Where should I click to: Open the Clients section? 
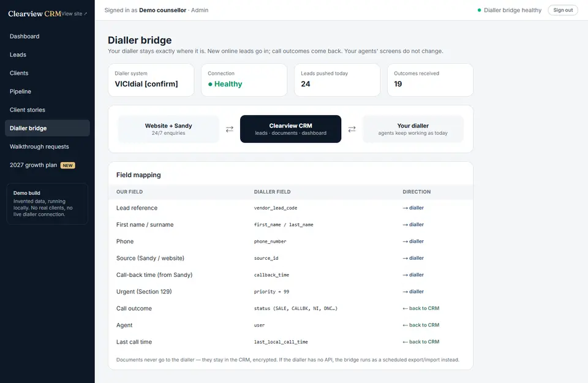click(x=47, y=73)
